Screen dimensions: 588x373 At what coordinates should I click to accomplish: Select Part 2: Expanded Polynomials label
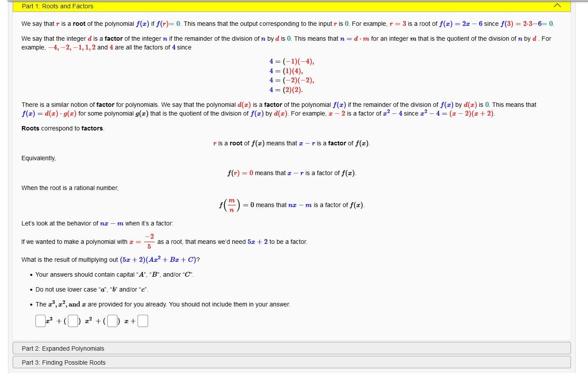tap(63, 348)
